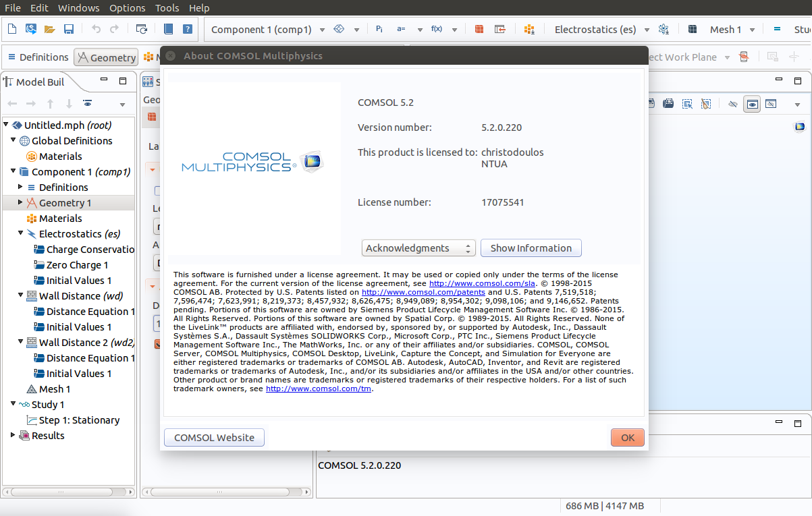Expand the Results tree node
This screenshot has width=812, height=516.
[13, 435]
